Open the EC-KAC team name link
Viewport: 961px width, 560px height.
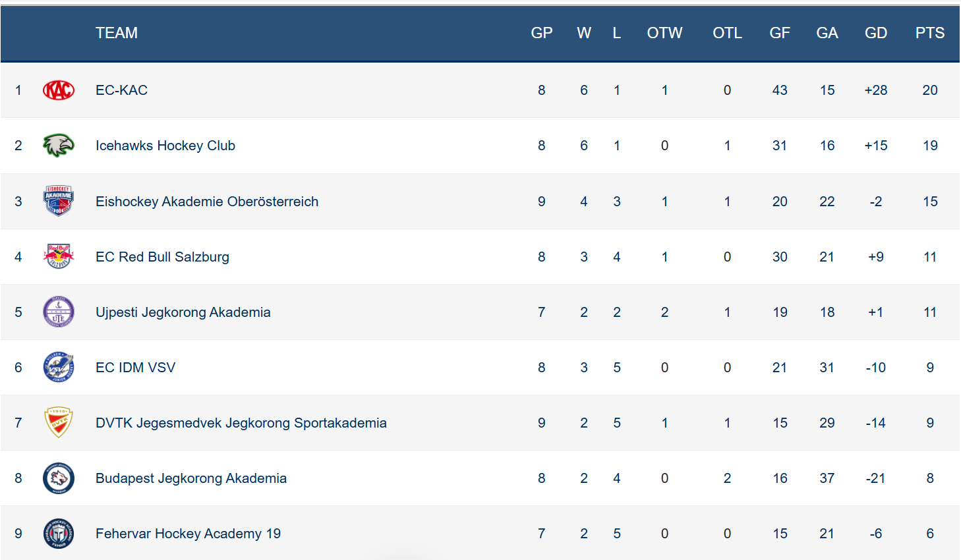pos(121,90)
